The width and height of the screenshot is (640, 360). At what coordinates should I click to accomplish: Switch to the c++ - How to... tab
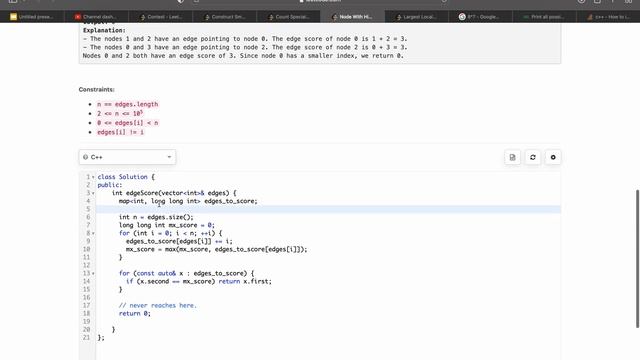609,17
